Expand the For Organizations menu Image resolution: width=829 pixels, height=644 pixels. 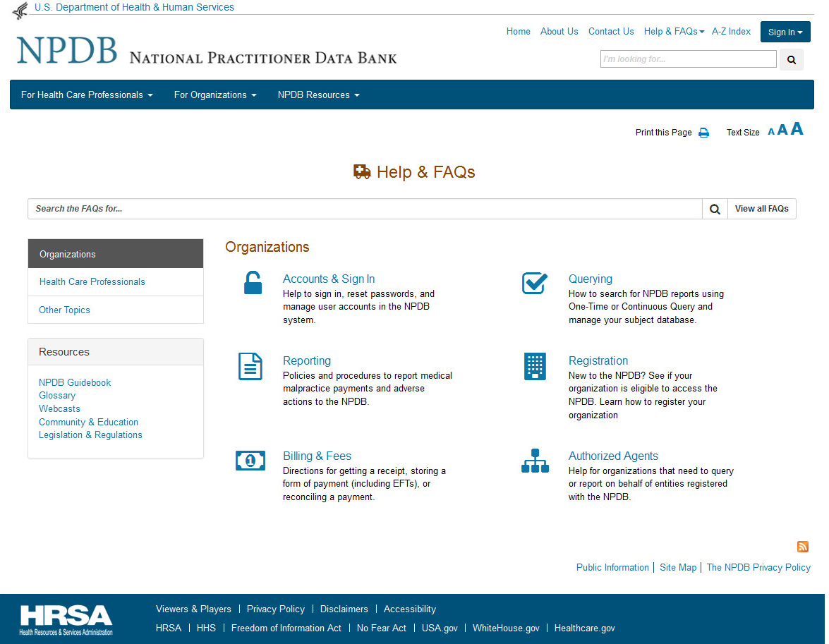click(x=215, y=95)
